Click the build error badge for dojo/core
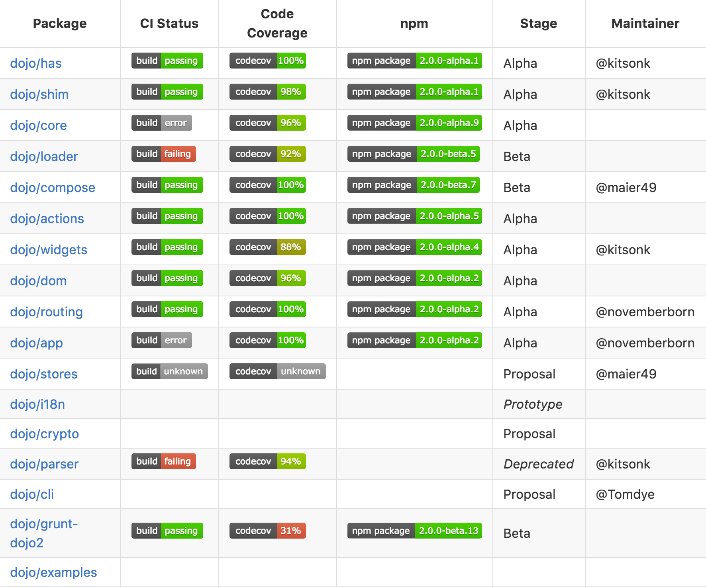Viewport: 706px width, 588px height. [161, 123]
